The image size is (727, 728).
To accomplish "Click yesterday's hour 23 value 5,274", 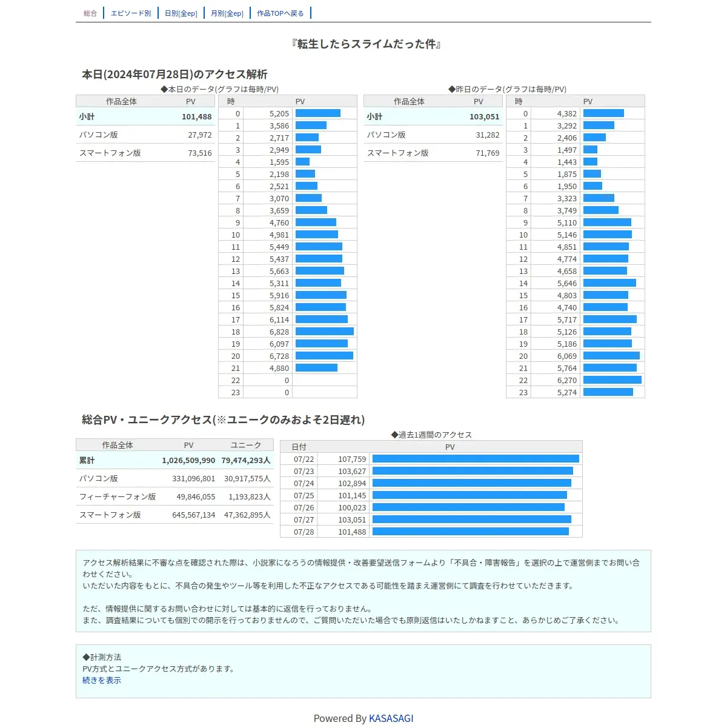I will pos(567,392).
